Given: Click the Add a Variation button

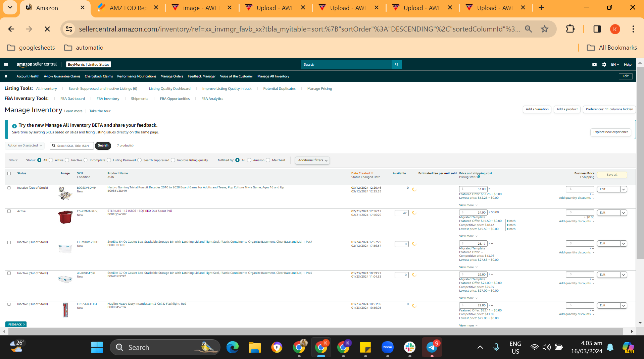Looking at the screenshot, I should point(537,109).
